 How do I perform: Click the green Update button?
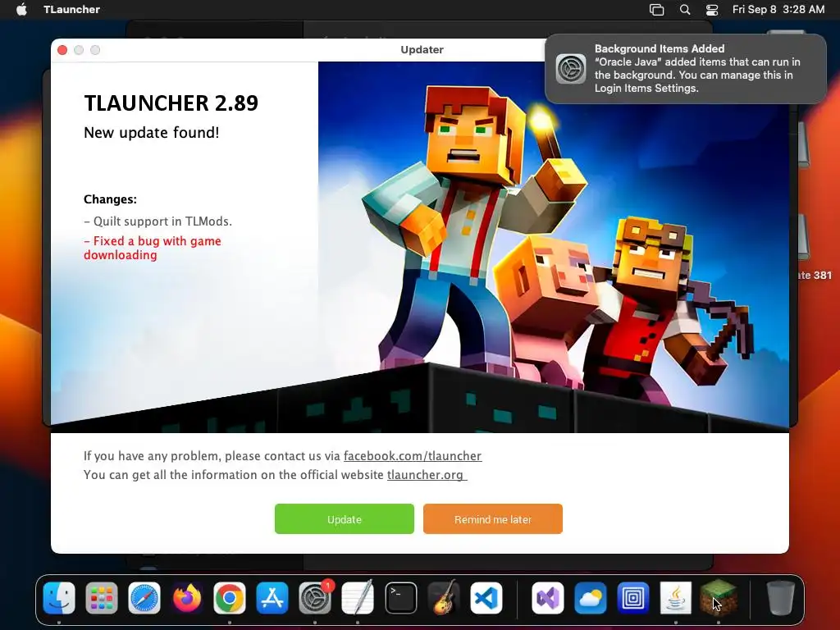[344, 518]
